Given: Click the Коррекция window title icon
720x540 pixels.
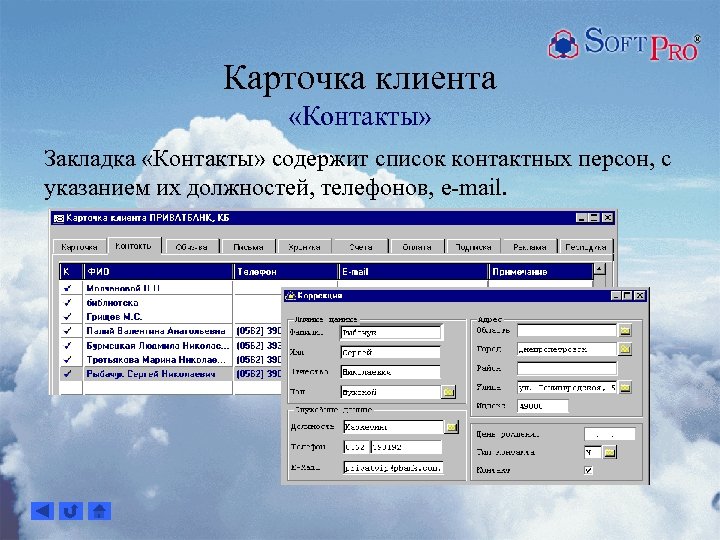Looking at the screenshot, I should (291, 296).
